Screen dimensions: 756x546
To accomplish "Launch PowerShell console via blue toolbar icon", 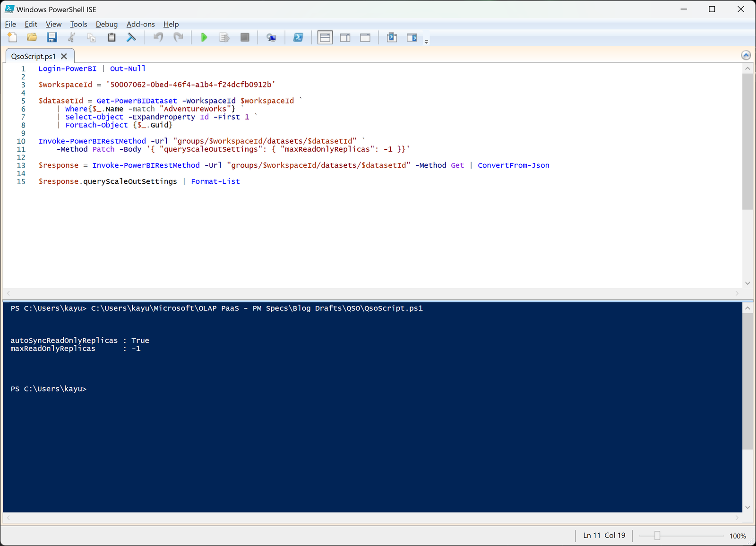I will click(298, 37).
